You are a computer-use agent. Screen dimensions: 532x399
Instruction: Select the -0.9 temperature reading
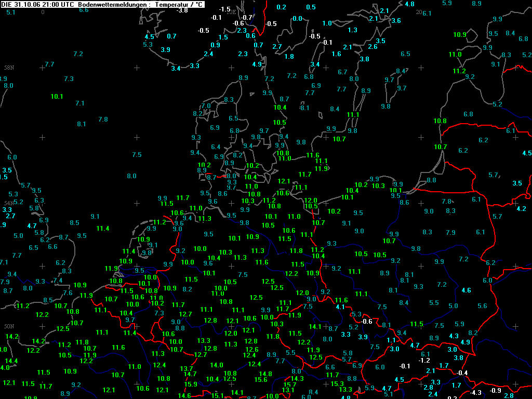pos(495,391)
